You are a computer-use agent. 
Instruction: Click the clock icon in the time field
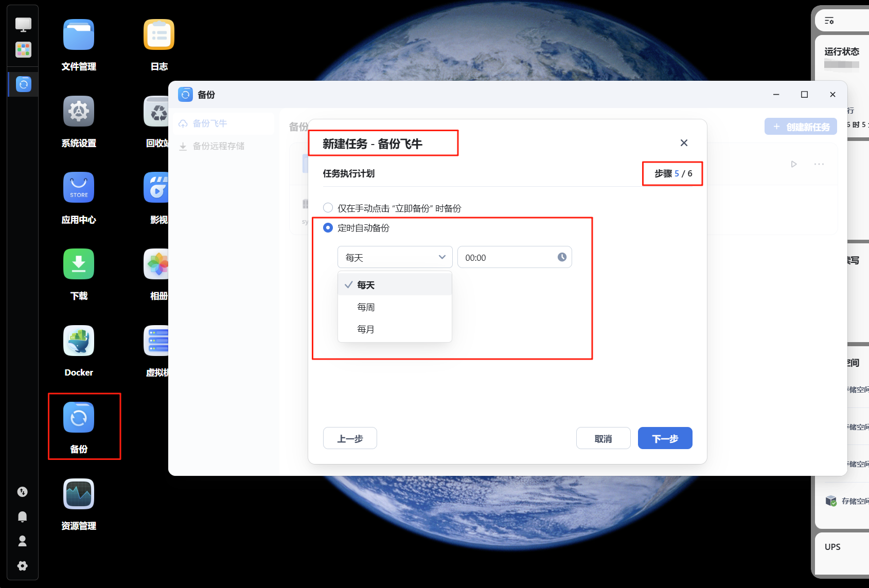click(562, 257)
